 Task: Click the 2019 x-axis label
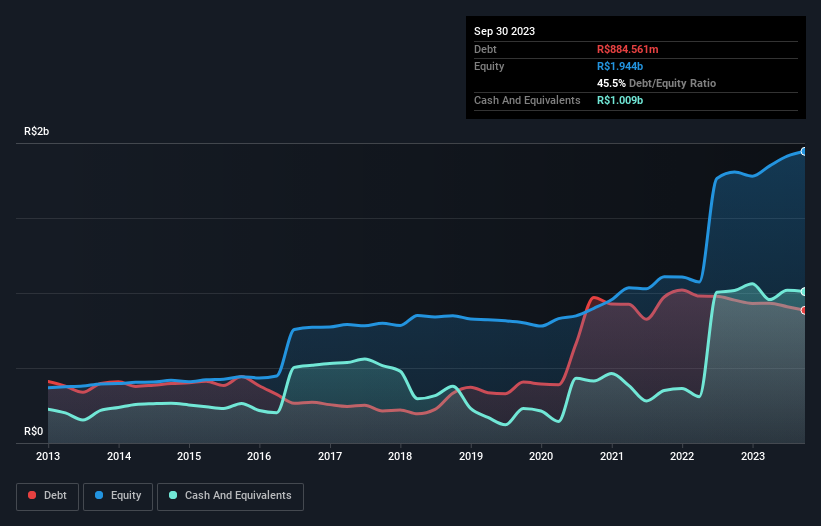tap(471, 456)
